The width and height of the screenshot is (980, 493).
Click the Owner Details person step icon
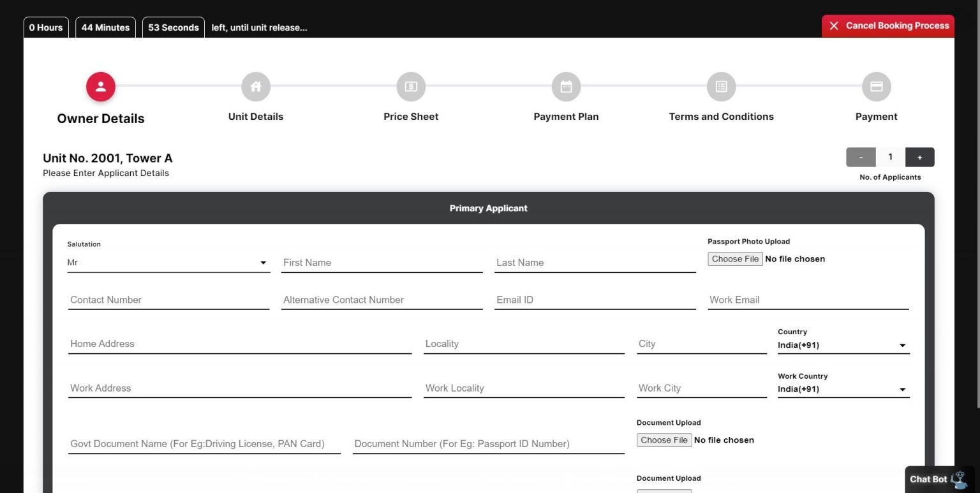(101, 87)
